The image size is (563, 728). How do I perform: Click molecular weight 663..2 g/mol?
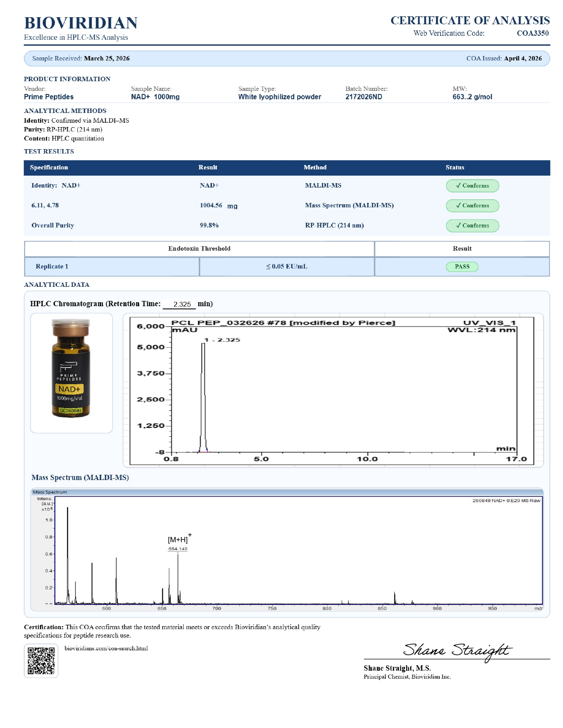pyautogui.click(x=472, y=97)
